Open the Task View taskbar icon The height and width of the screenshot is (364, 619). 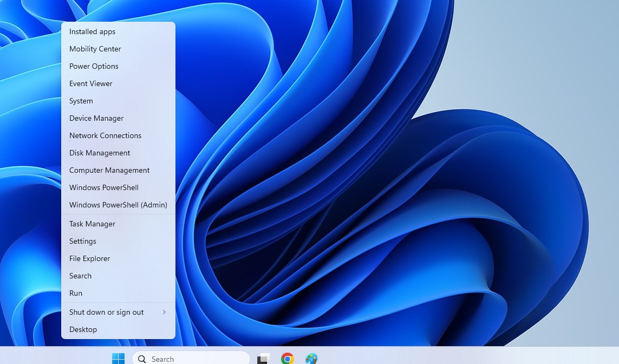click(263, 359)
